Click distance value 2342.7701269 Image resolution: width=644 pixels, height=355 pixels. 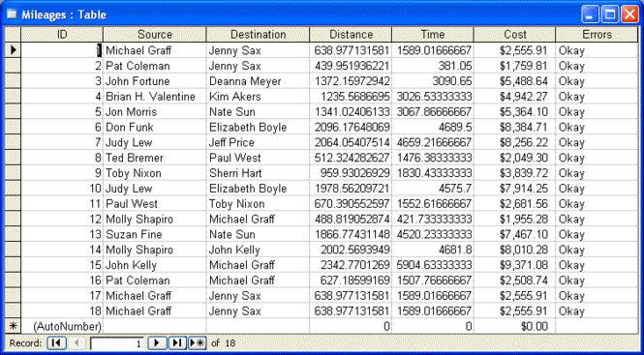(351, 265)
